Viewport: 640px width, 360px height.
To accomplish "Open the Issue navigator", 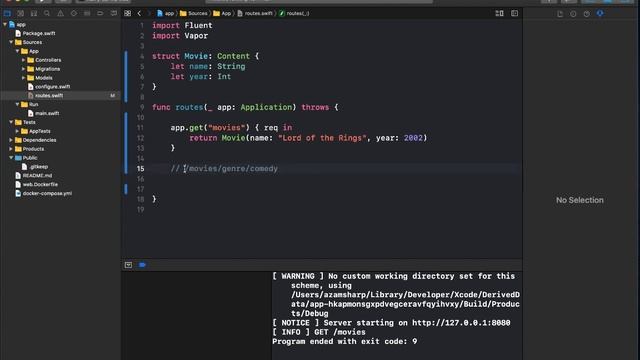I will click(x=60, y=13).
